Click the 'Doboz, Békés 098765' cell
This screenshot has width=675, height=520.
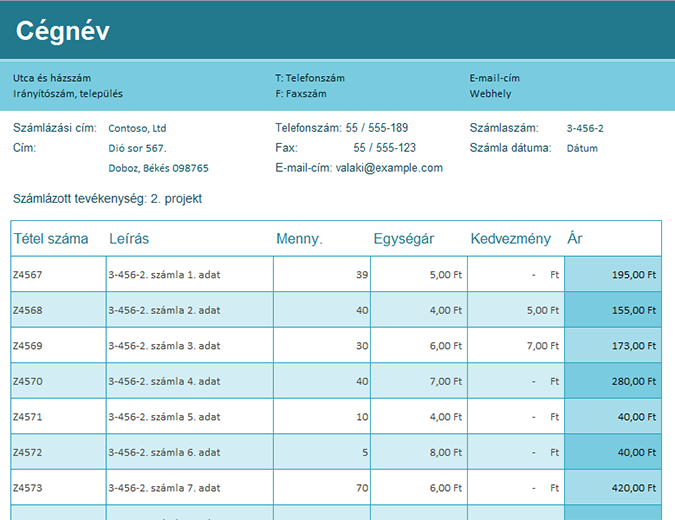tap(158, 168)
